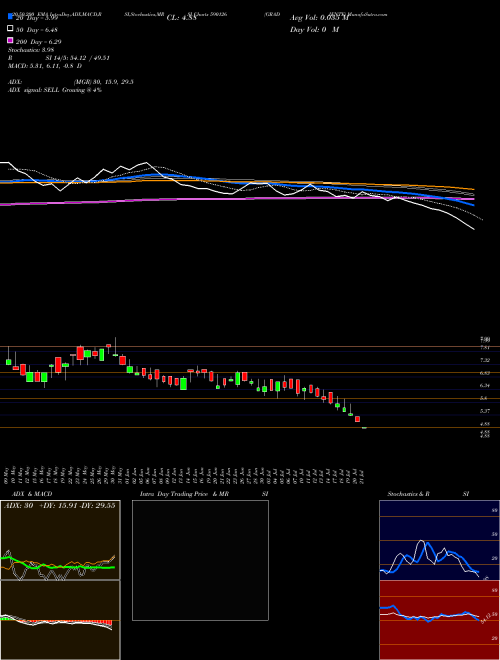Open the blue Stochastics mini chart

click(439, 540)
